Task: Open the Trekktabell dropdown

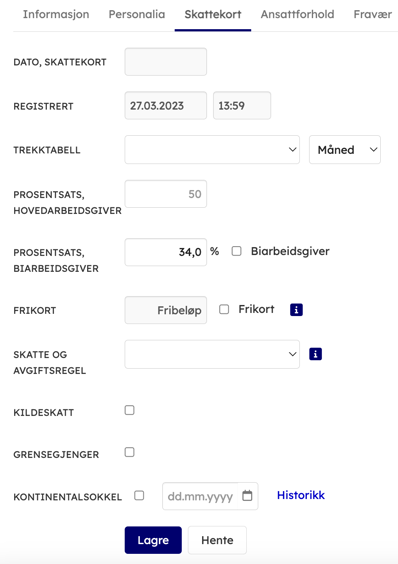Action: coord(212,150)
